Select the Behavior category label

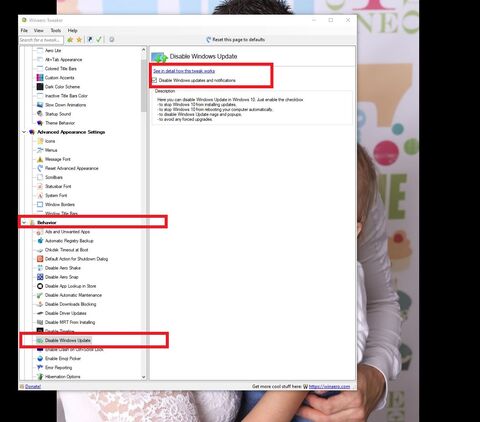tap(47, 222)
